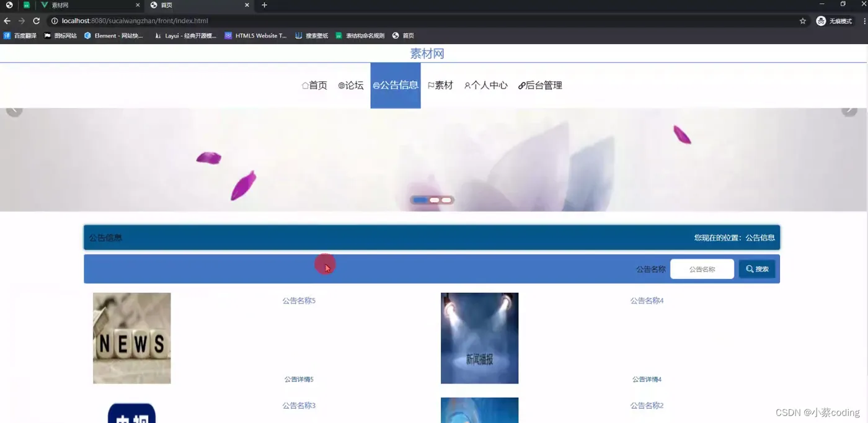
Task: Select the third carousel indicator dot
Action: tap(446, 200)
